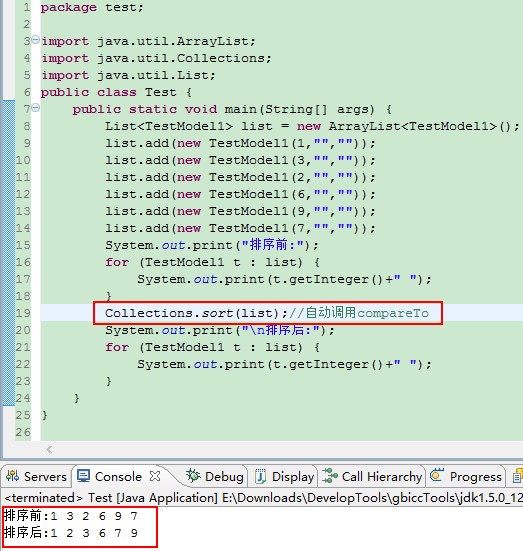Click the System.out.print("排序前:") line
Image resolution: width=523 pixels, height=551 pixels.
click(x=212, y=245)
